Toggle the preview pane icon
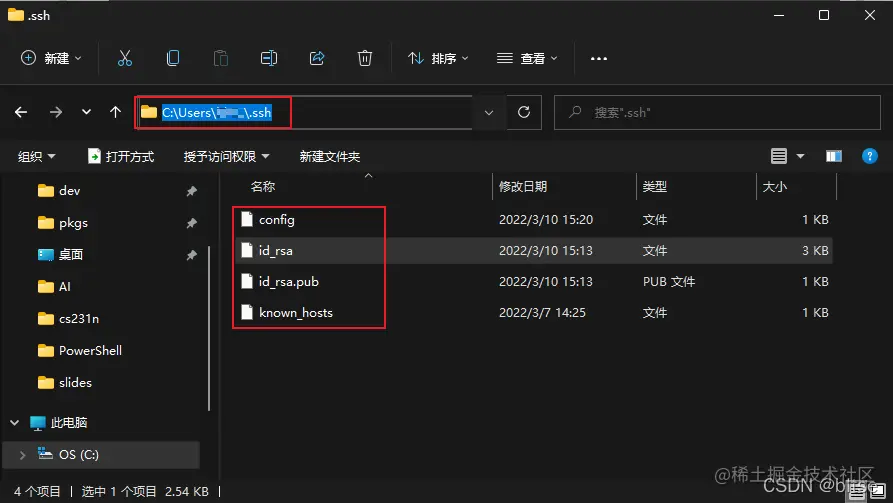The height and width of the screenshot is (503, 893). 834,156
